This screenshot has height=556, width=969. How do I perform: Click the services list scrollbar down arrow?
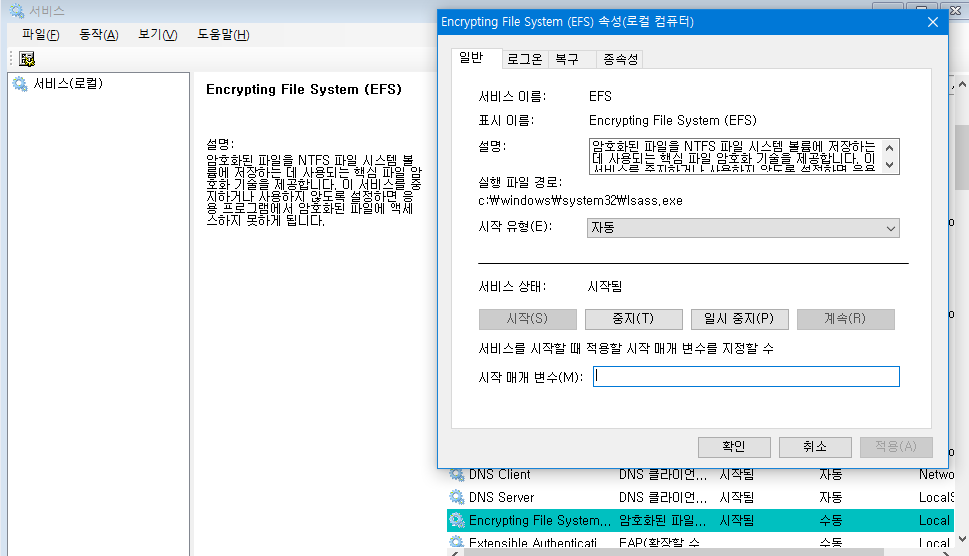pyautogui.click(x=962, y=539)
